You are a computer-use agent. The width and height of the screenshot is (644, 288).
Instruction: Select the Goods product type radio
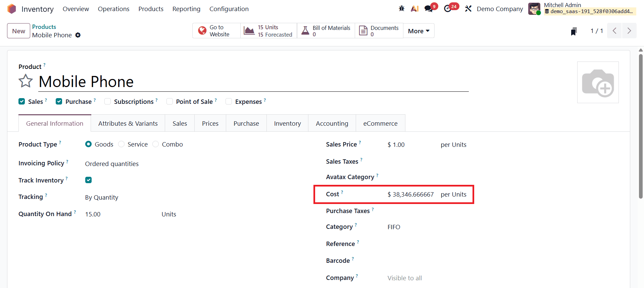(x=88, y=144)
